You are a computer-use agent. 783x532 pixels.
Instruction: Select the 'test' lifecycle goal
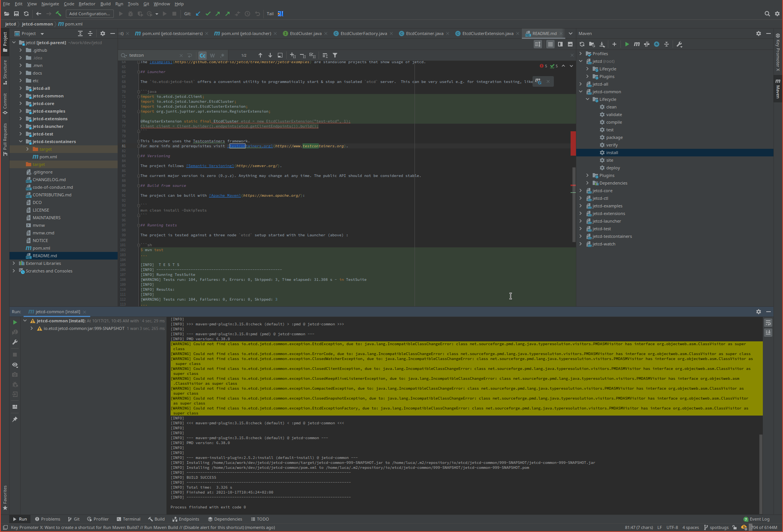pos(609,130)
